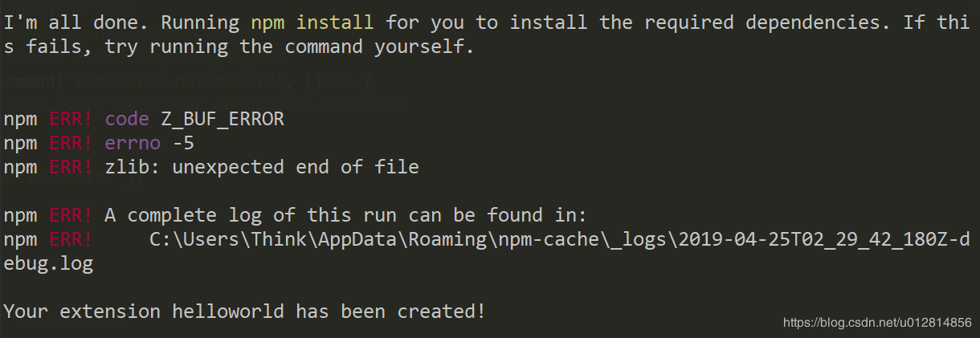Click the "Your extension" text in last line
Viewport: 980px width, 338px height.
tap(81, 311)
